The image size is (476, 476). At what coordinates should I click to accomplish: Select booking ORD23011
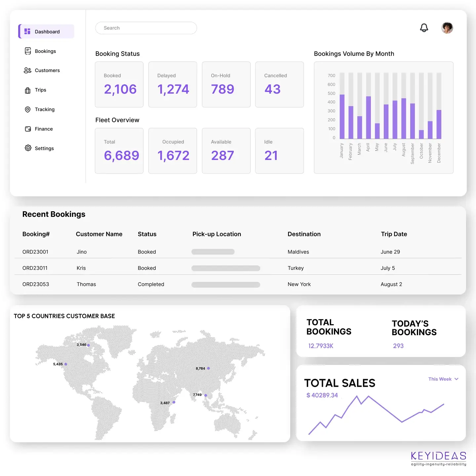point(35,268)
